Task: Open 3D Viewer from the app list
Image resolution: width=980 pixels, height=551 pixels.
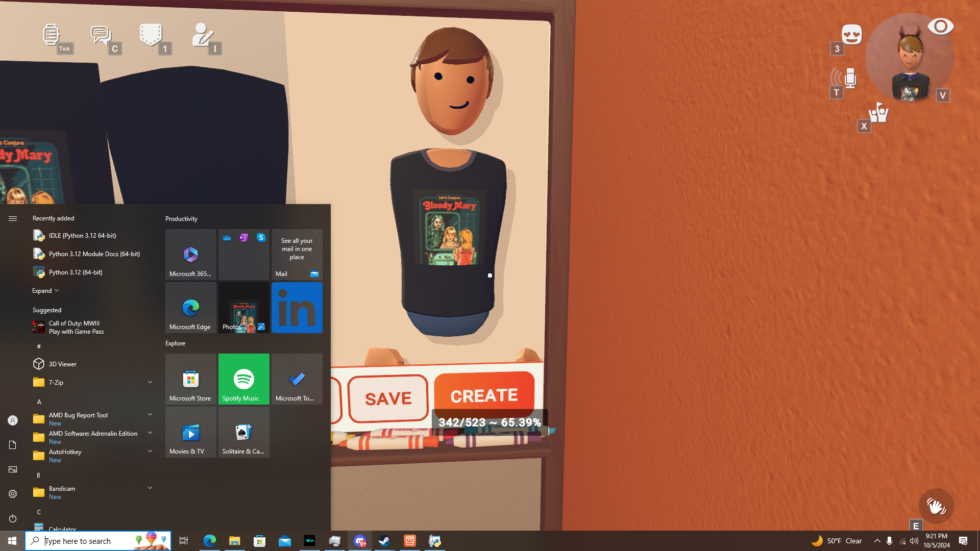Action: (62, 364)
